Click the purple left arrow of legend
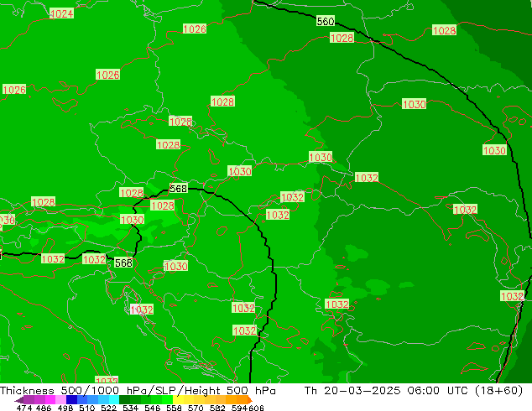This screenshot has width=532, height=411. tap(19, 400)
